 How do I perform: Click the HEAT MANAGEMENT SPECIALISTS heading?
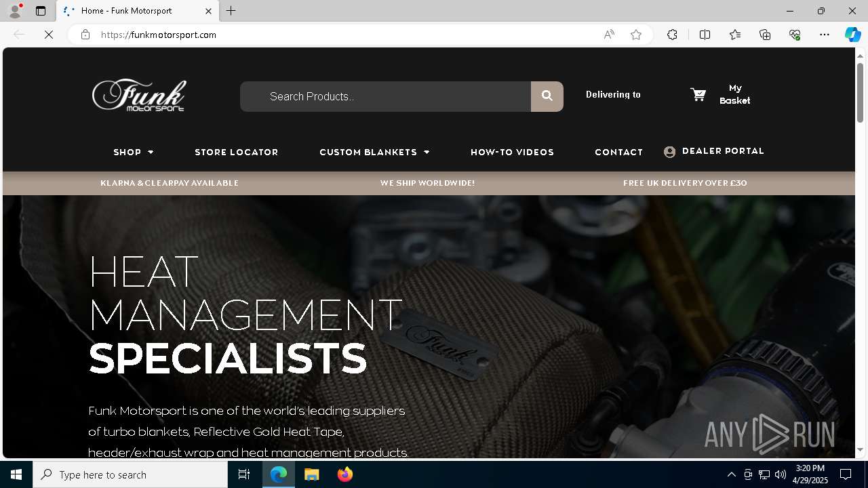245,314
